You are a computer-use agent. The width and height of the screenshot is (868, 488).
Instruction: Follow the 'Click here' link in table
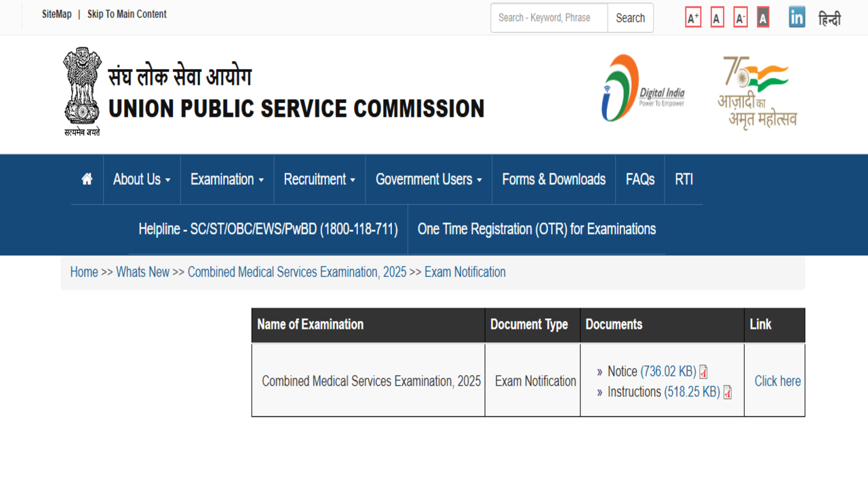point(777,381)
